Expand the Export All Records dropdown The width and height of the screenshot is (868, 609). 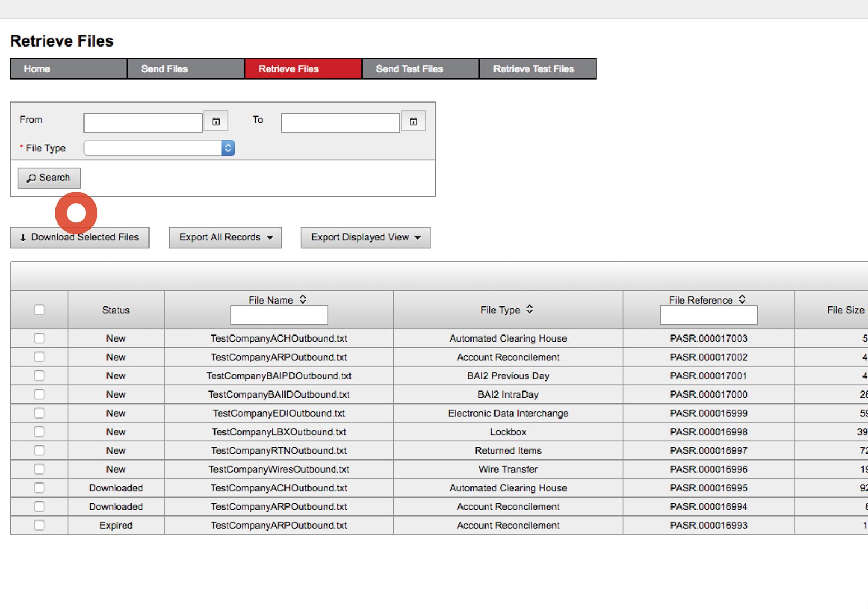coord(225,237)
